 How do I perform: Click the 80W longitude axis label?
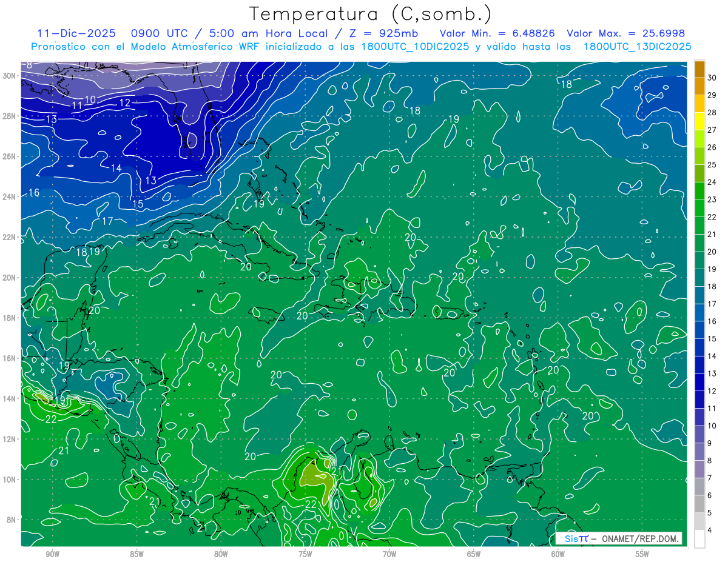pos(221,554)
